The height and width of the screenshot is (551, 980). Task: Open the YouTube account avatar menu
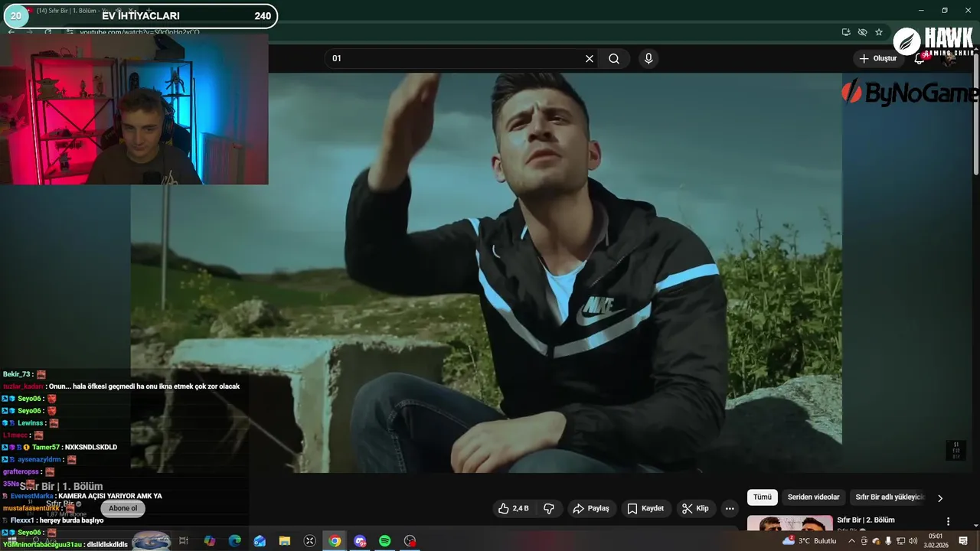pyautogui.click(x=949, y=59)
